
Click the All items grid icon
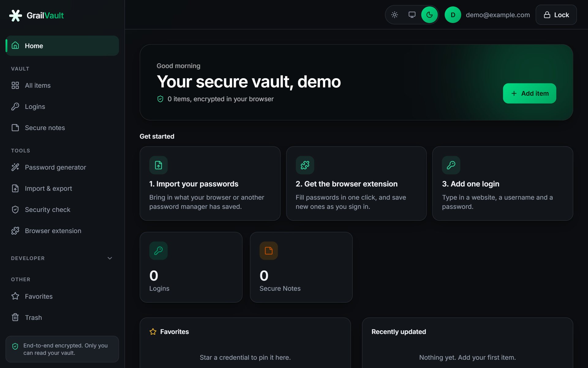[x=15, y=85]
